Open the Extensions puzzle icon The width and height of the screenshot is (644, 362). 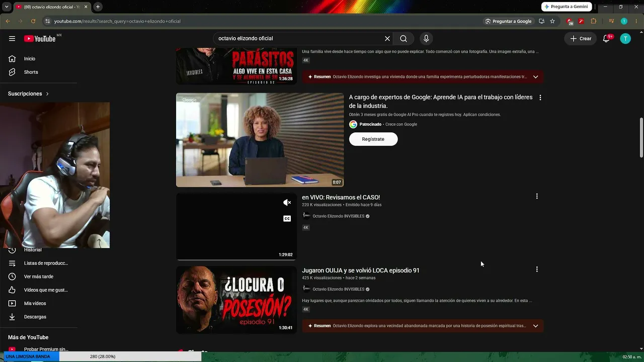594,21
